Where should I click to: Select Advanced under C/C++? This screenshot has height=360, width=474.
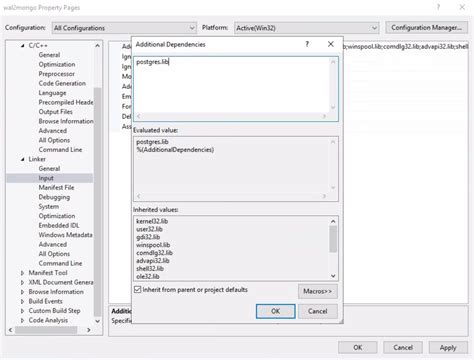[x=53, y=130]
